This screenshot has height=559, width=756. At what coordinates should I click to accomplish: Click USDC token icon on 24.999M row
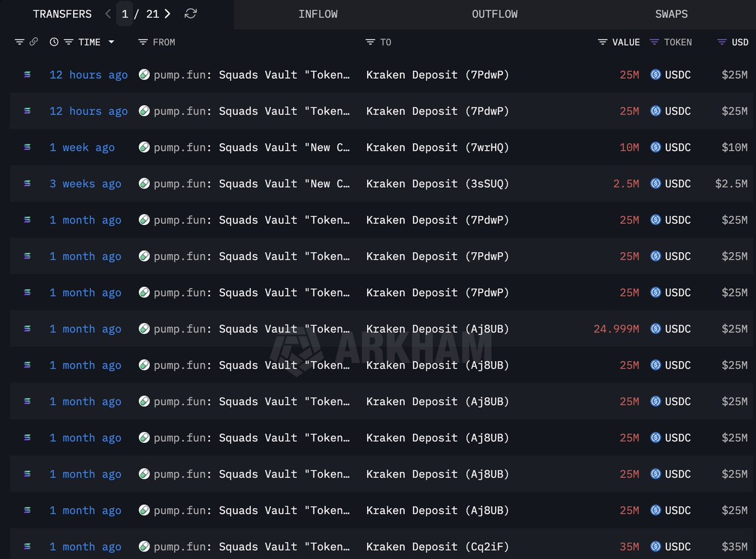[x=656, y=328]
